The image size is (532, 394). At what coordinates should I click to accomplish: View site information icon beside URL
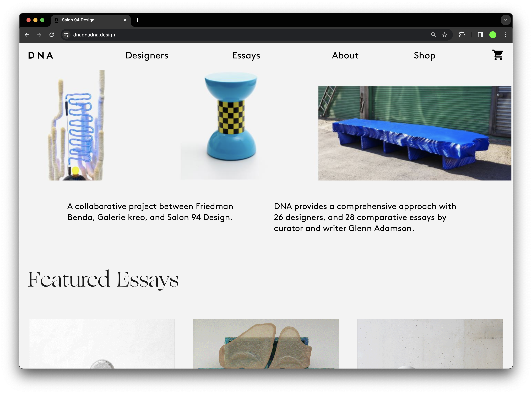pyautogui.click(x=66, y=35)
